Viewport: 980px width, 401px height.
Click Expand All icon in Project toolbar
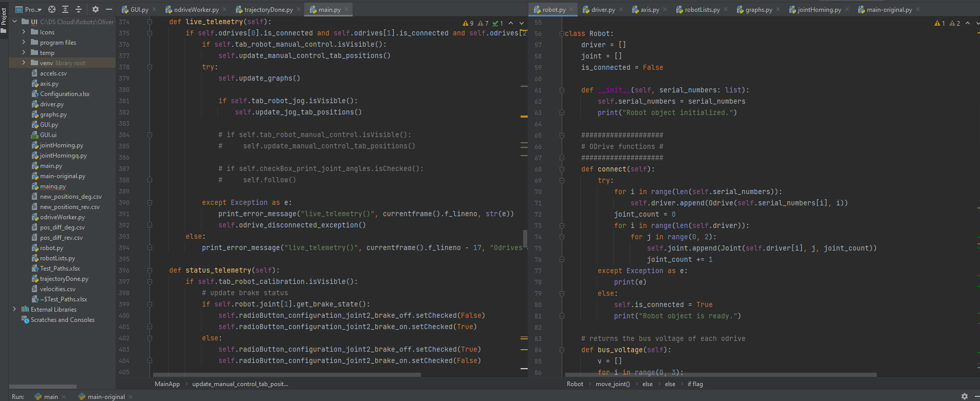coord(65,9)
